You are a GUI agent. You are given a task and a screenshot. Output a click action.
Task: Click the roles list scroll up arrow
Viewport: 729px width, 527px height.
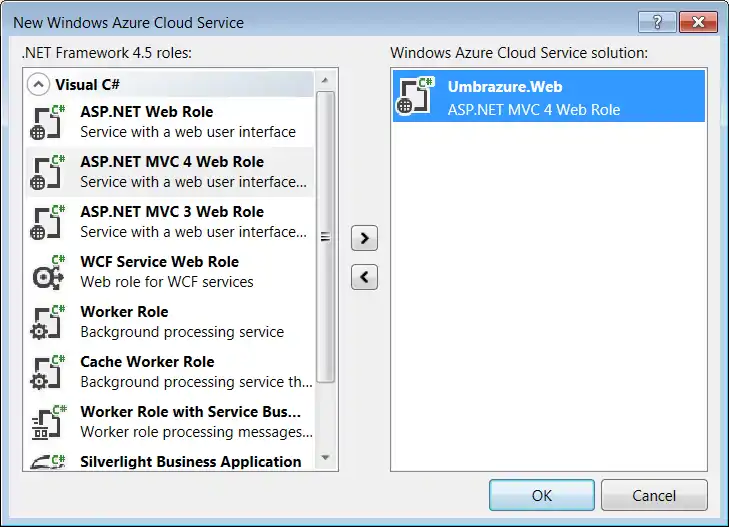tap(325, 80)
